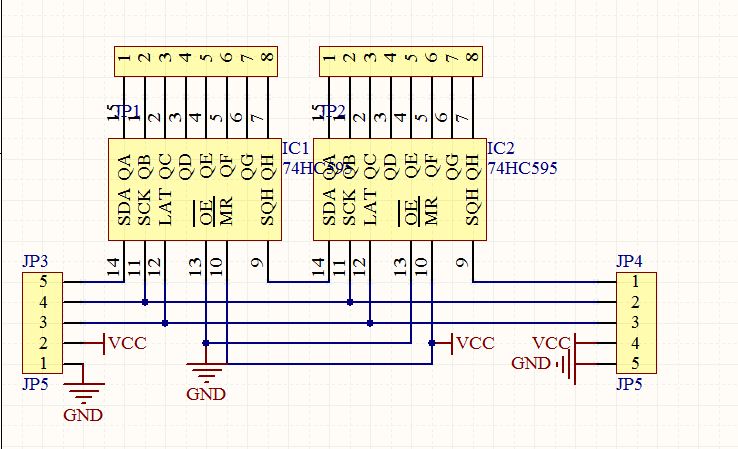This screenshot has width=738, height=449.
Task: Click pin number 14 below IC1
Action: click(x=113, y=267)
